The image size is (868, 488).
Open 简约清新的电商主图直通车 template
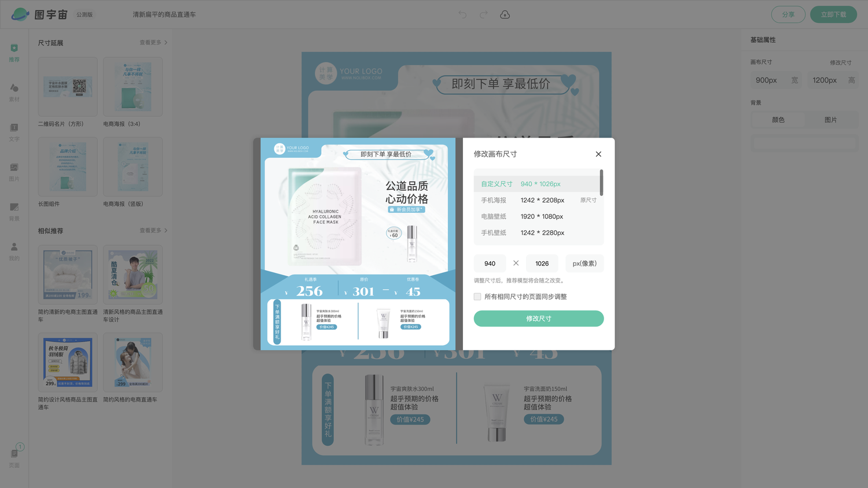pos(68,275)
